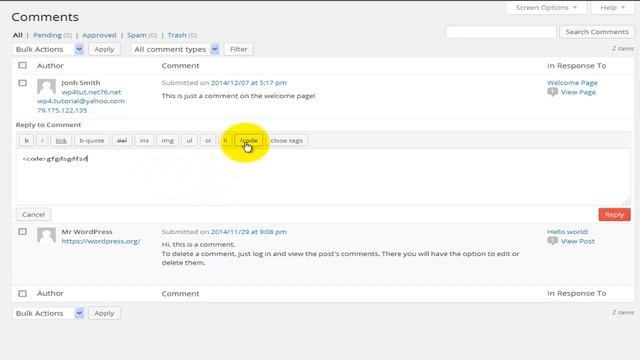640x360 pixels.
Task: Click the top Apply button
Action: (x=104, y=49)
